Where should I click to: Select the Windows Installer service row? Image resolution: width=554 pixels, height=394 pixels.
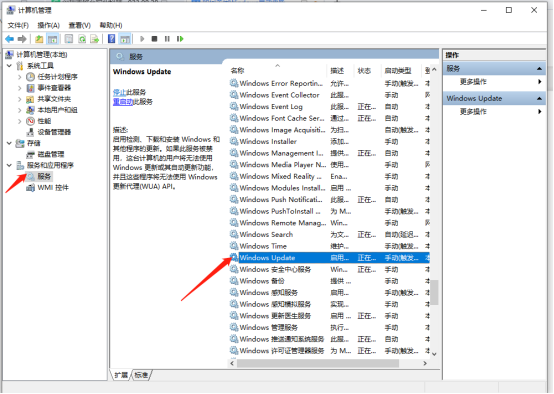[329, 142]
